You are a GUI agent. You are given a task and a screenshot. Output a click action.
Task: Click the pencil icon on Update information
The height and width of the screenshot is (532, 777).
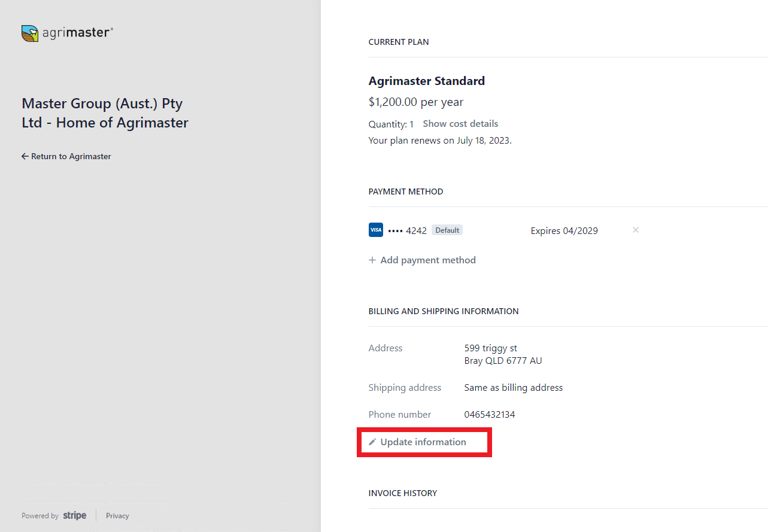tap(374, 442)
